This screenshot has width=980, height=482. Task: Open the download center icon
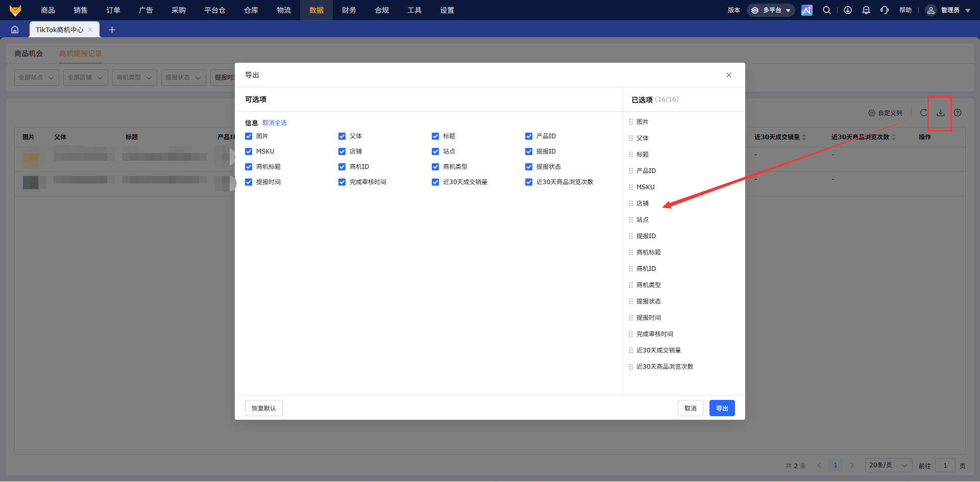848,10
